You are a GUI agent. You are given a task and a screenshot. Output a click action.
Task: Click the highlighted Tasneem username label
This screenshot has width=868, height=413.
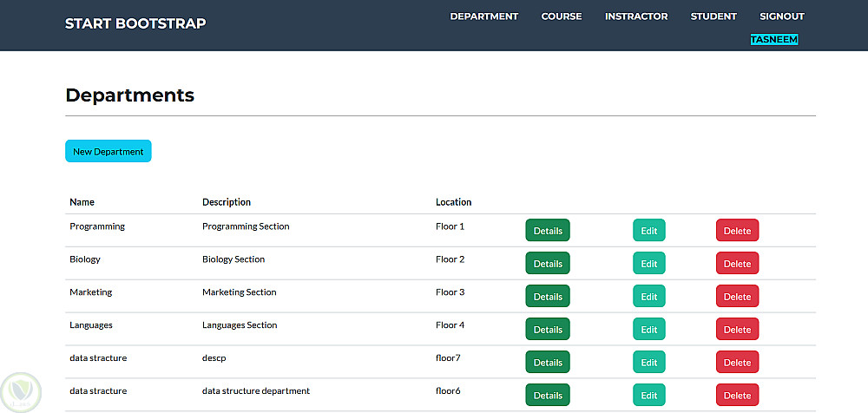(774, 40)
